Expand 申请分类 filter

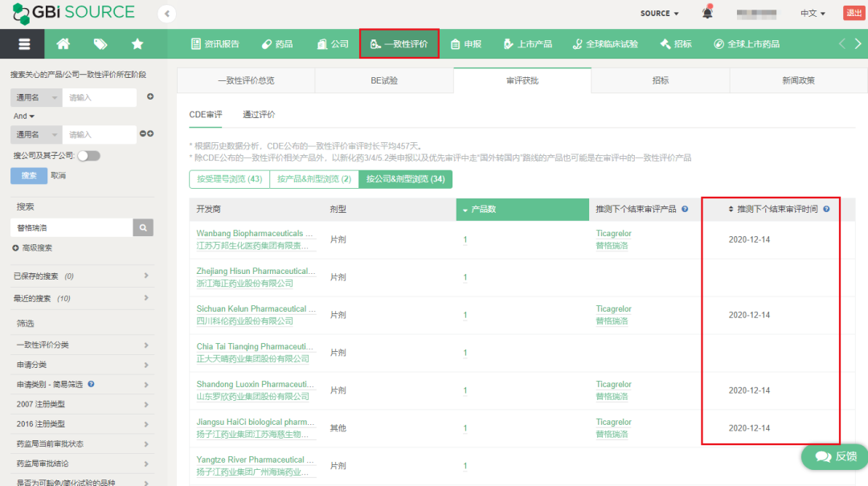tap(81, 365)
